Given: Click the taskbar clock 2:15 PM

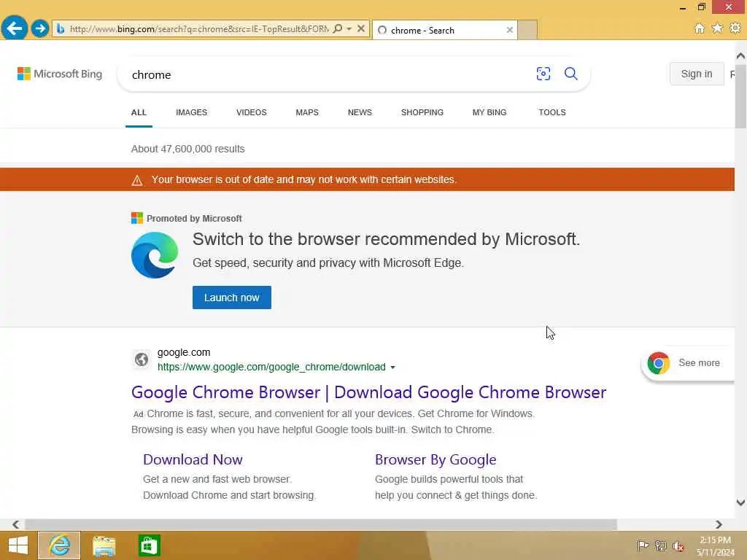Looking at the screenshot, I should click(715, 540).
